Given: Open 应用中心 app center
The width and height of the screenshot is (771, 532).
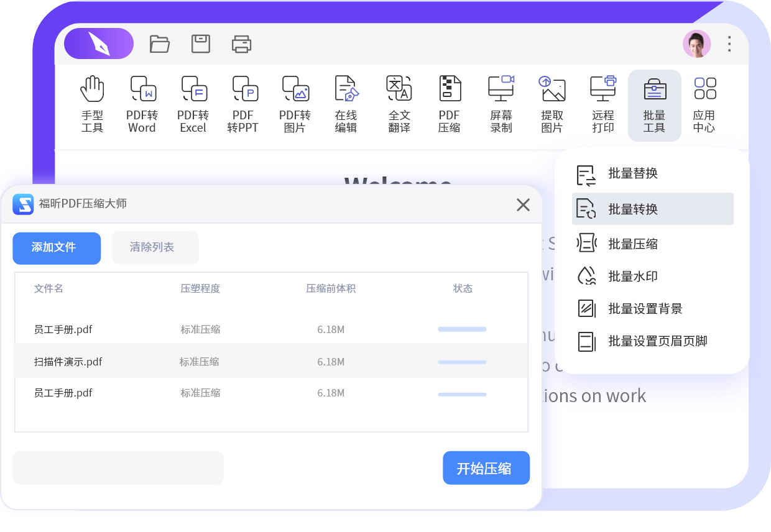Looking at the screenshot, I should coord(704,104).
